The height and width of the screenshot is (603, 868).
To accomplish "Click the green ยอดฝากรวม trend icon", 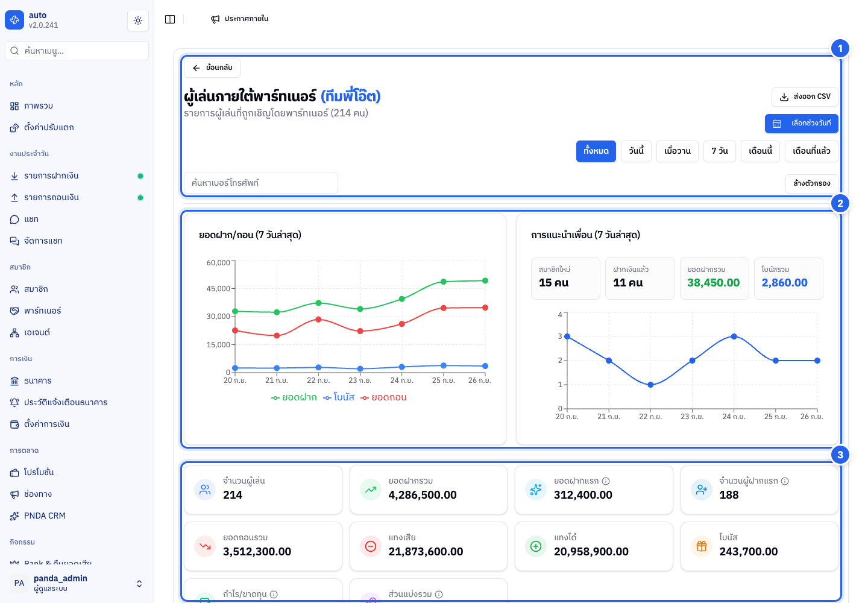I will tap(371, 490).
